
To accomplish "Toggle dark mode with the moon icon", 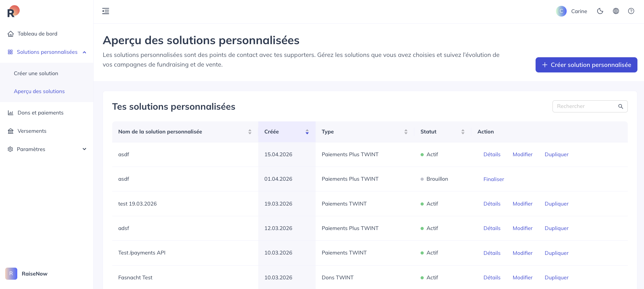I will point(600,11).
